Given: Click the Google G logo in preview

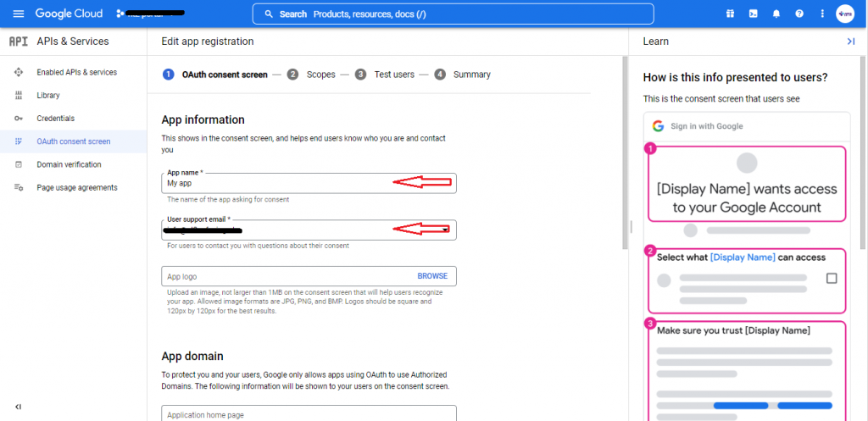Looking at the screenshot, I should coord(658,126).
